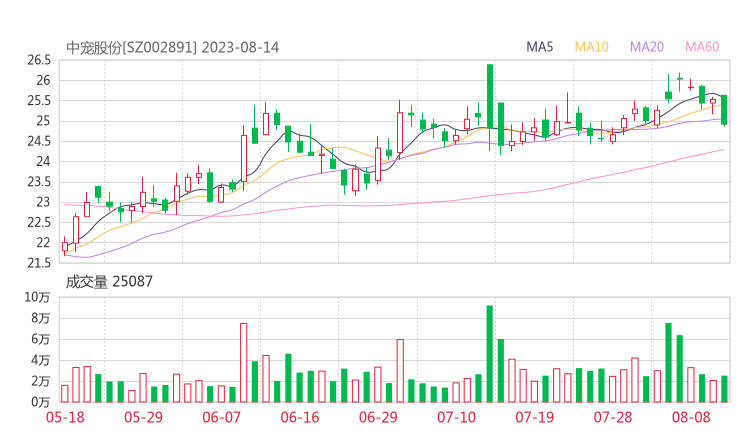The height and width of the screenshot is (440, 740).
Task: Click the last green candlestick at chart's right edge
Action: 724,110
